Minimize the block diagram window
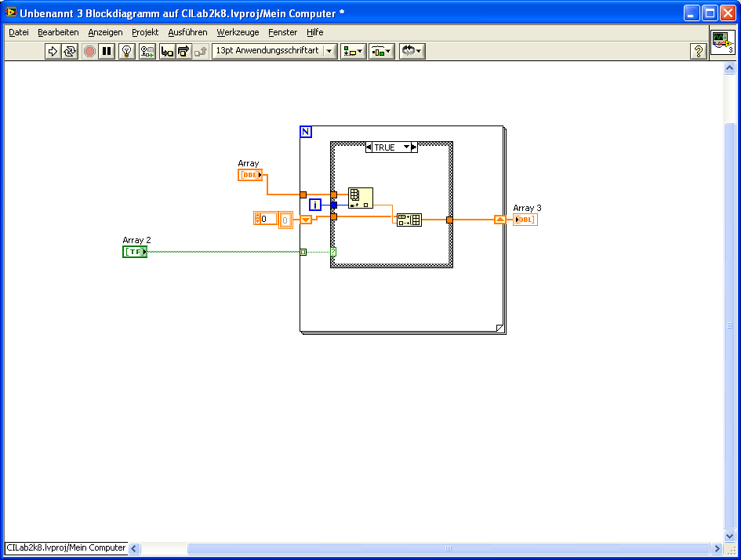The width and height of the screenshot is (741, 560). [692, 13]
